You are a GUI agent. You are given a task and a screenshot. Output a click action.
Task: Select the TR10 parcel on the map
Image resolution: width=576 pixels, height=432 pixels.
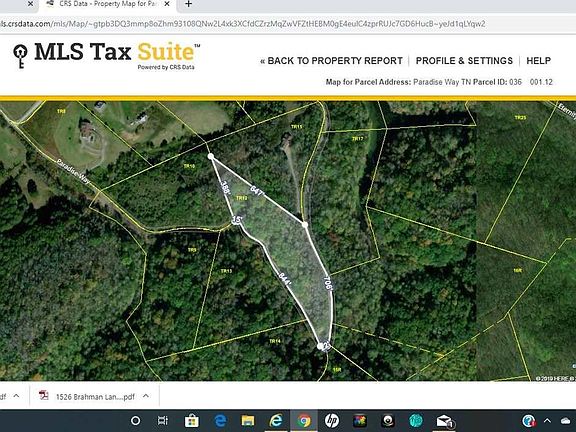tap(189, 166)
